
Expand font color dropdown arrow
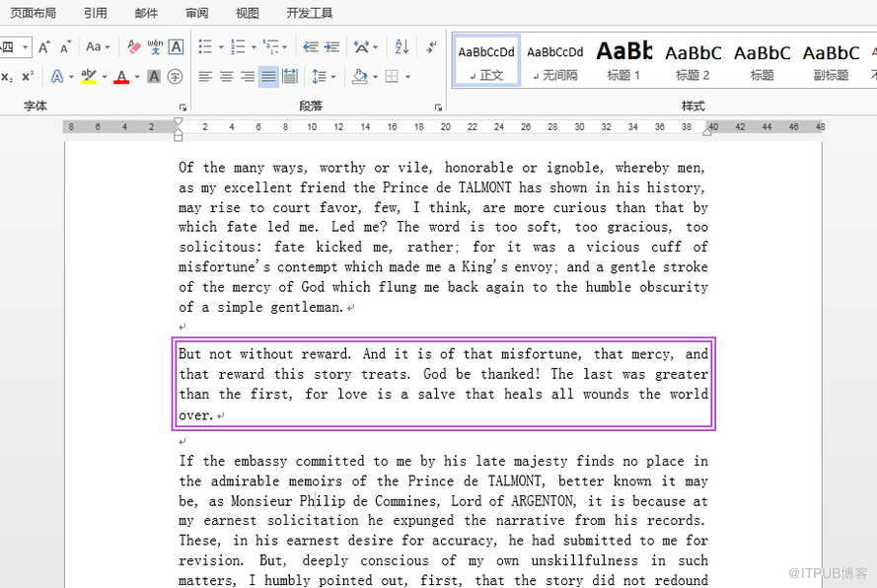(x=137, y=77)
